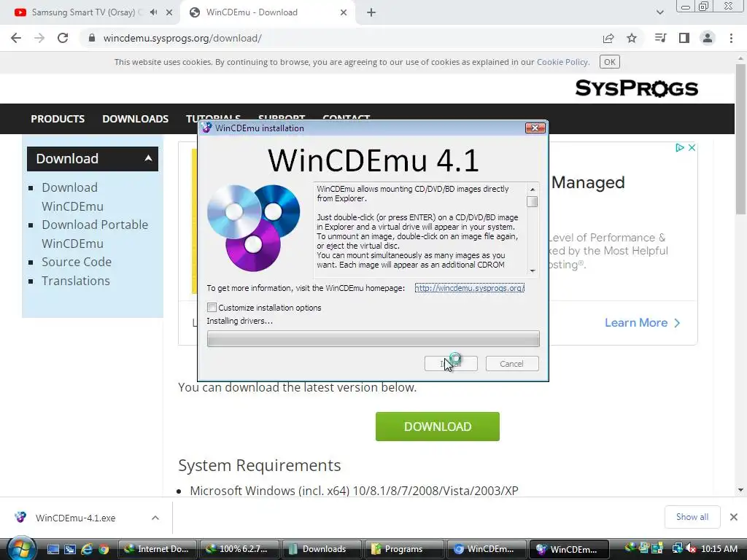747x560 pixels.
Task: Open the Cookie Policy link
Action: click(562, 62)
